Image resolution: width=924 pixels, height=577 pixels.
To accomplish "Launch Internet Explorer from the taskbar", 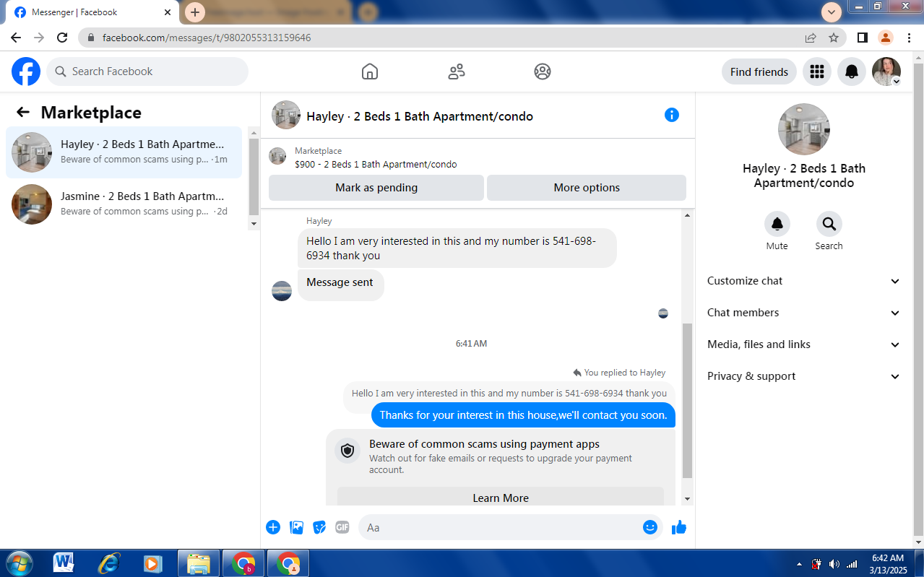I will tap(108, 563).
